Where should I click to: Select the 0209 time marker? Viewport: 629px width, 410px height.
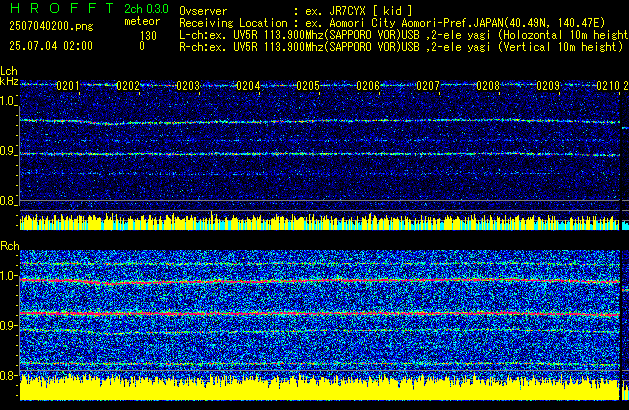pos(548,86)
